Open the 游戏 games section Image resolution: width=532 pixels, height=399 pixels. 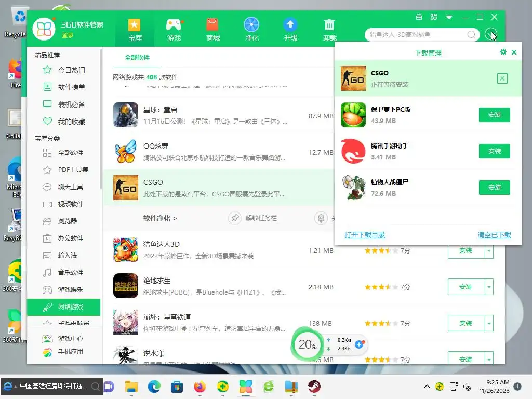(174, 30)
